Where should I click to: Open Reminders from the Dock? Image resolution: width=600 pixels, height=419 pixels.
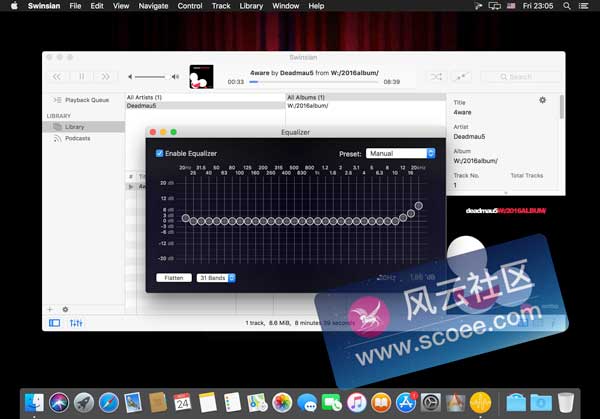(x=232, y=402)
